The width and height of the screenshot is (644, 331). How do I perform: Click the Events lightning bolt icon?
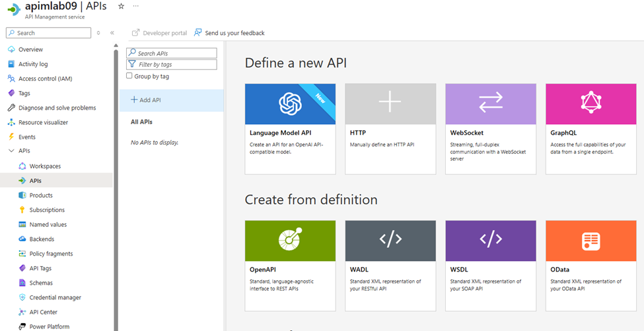(11, 137)
